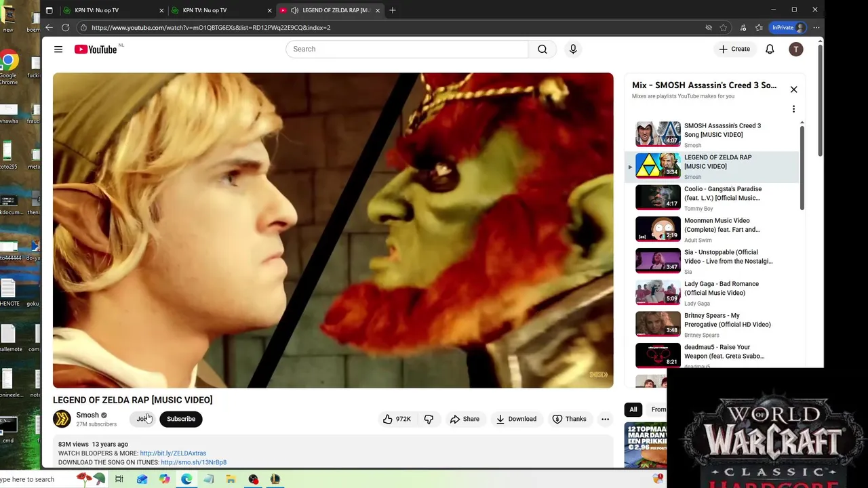Image resolution: width=868 pixels, height=488 pixels.
Task: Open the cmd desktop shortcut
Action: click(x=8, y=429)
